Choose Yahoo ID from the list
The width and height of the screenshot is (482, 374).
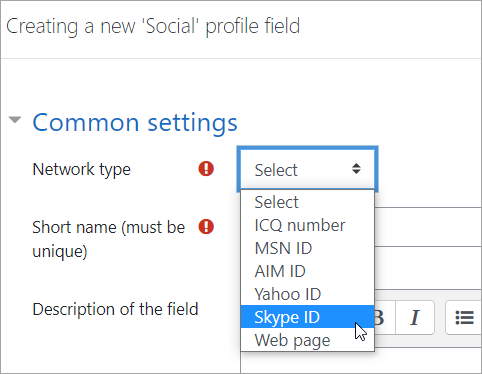307,294
